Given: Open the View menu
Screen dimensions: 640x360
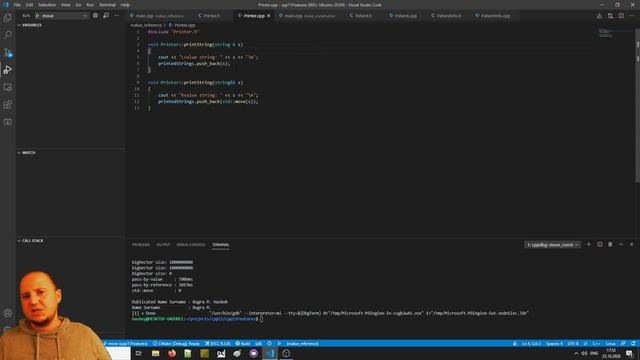Looking at the screenshot, I should (66, 5).
